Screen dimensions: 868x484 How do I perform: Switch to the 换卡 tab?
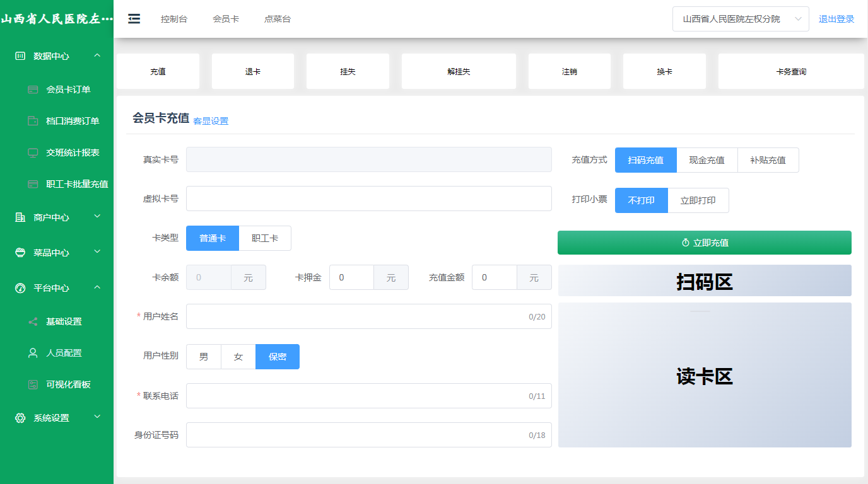point(664,71)
